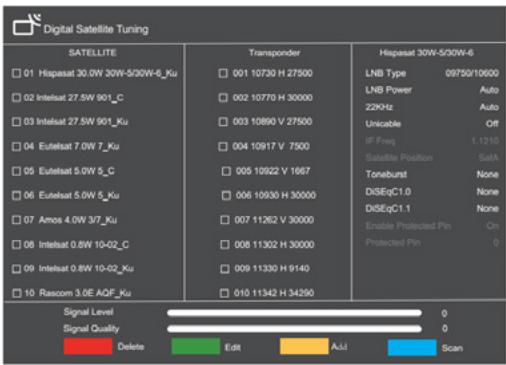Select transponder text 001 10730 H 27500
Screen dimensions: 506x365
(x=272, y=73)
